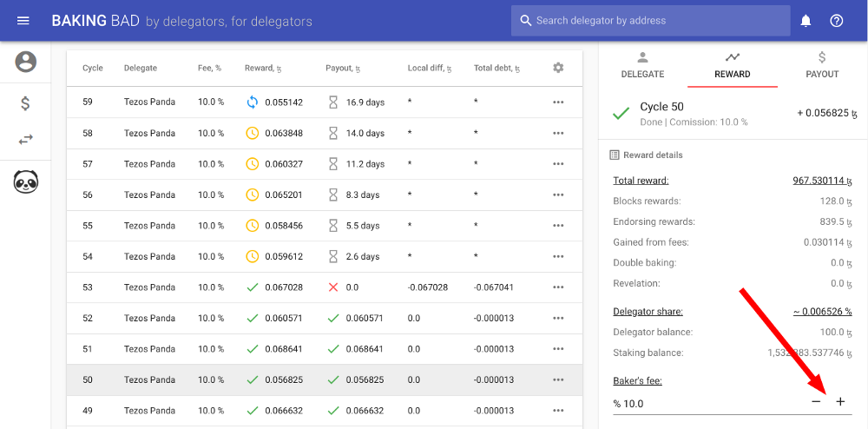This screenshot has height=429, width=868.
Task: Open the Tezos Panda sidebar avatar
Action: pos(25,182)
